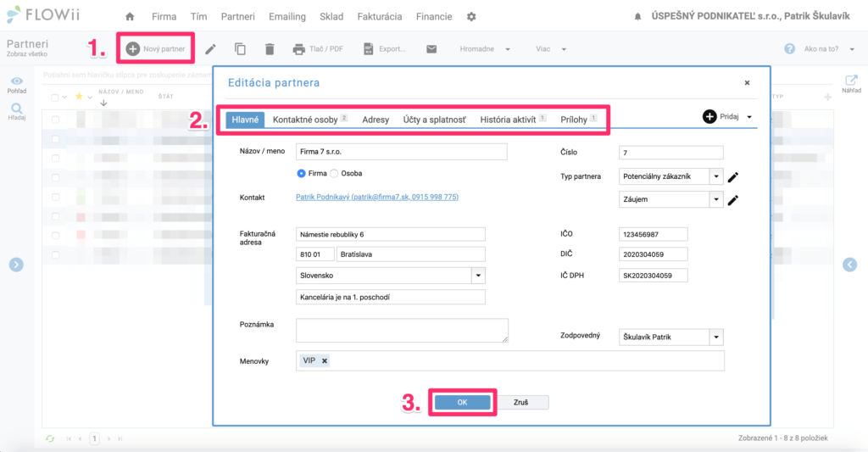Click the user account name Patrik Škulavík
This screenshot has height=452, width=868.
click(816, 17)
